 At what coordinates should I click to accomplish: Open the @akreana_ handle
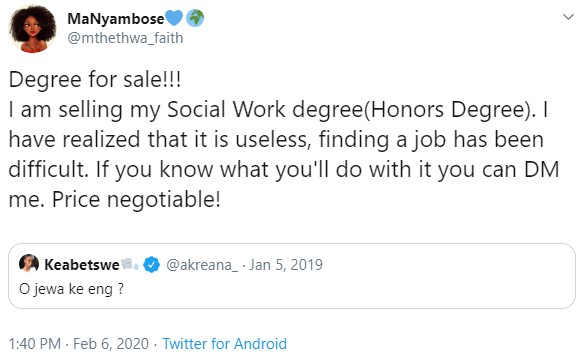(202, 265)
